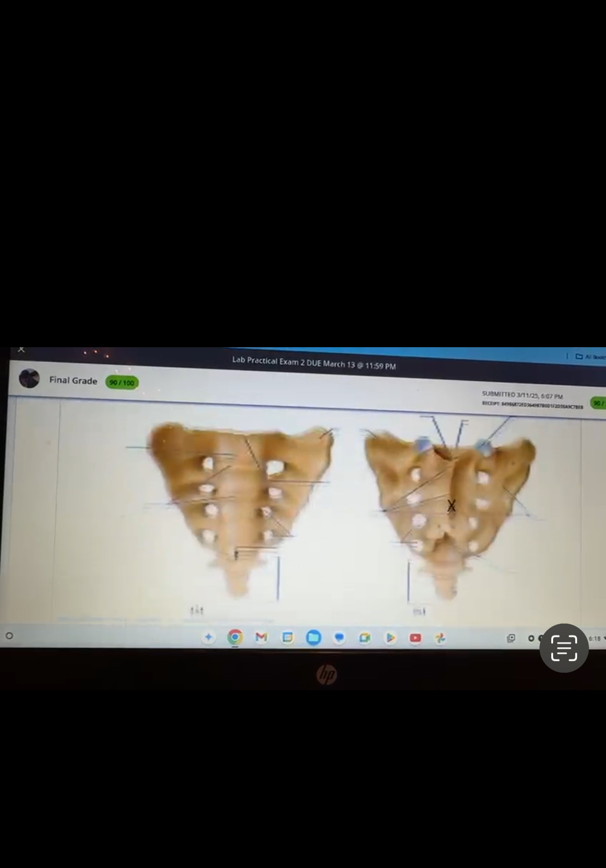Launch Google Meet from the shelf

point(365,638)
